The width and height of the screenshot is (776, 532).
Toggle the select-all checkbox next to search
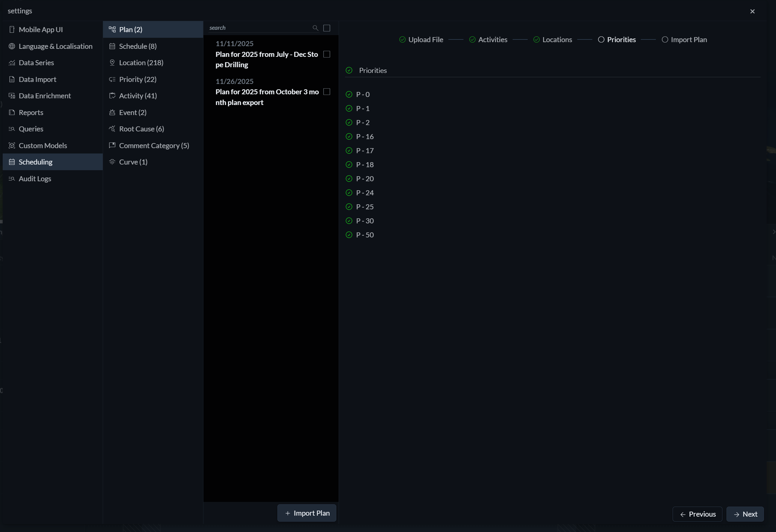(x=327, y=28)
